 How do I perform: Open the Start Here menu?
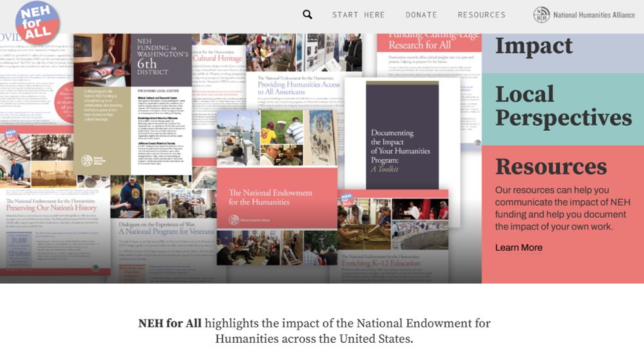point(359,15)
